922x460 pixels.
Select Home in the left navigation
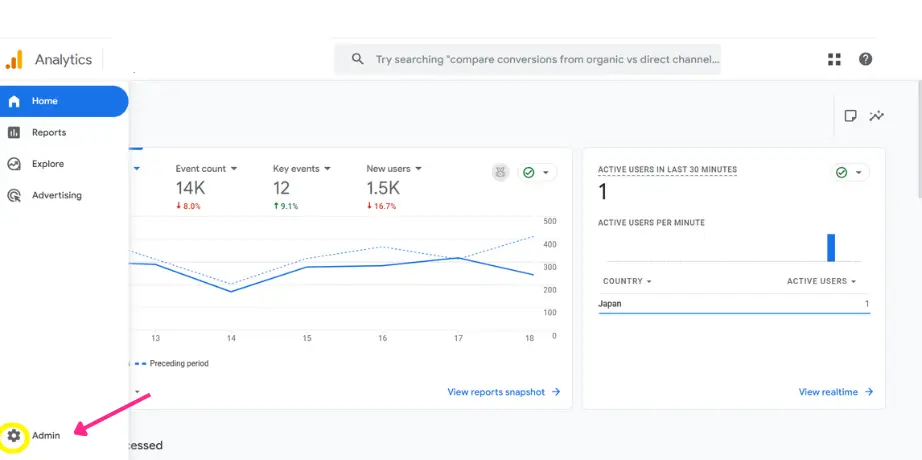(x=44, y=101)
